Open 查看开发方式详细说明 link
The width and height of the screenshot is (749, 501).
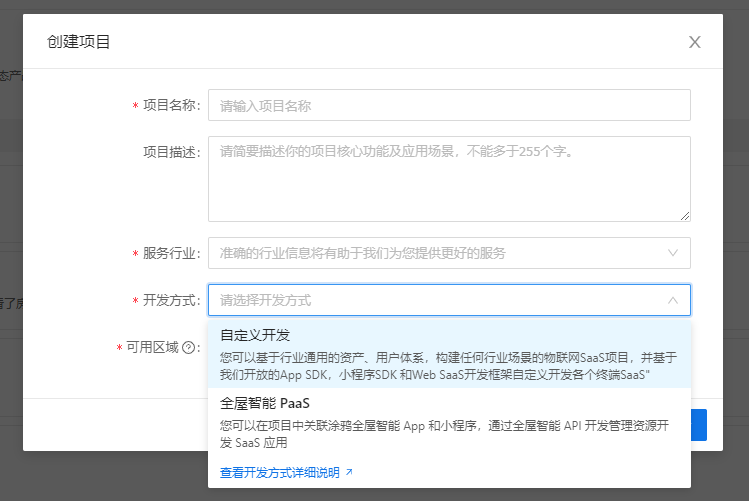click(x=279, y=473)
